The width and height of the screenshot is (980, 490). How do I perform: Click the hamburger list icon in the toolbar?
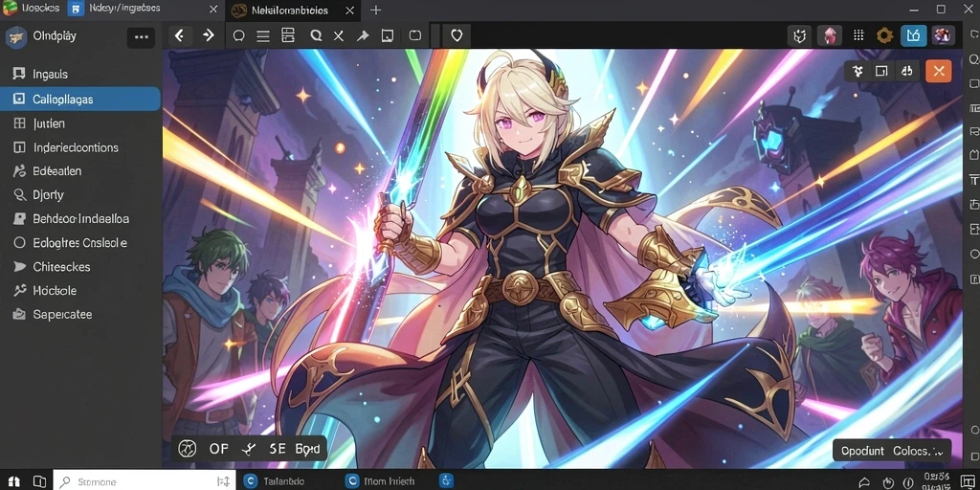coord(263,36)
